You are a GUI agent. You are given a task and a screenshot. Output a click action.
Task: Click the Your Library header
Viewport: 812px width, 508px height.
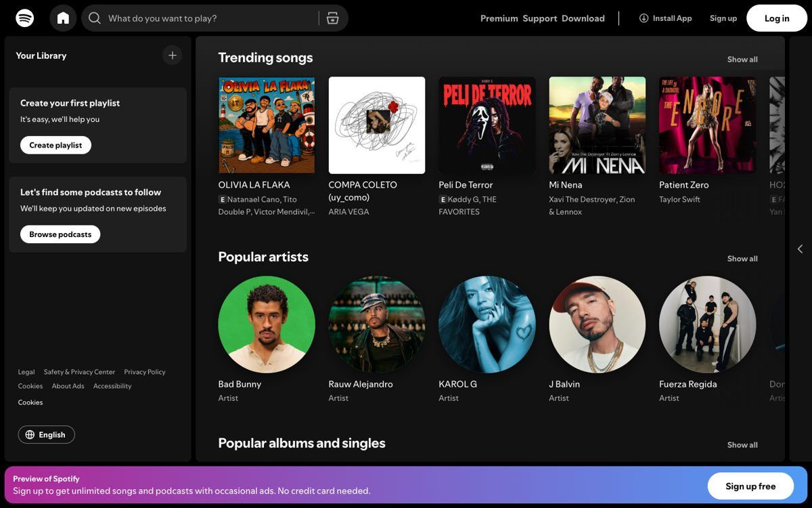point(41,56)
